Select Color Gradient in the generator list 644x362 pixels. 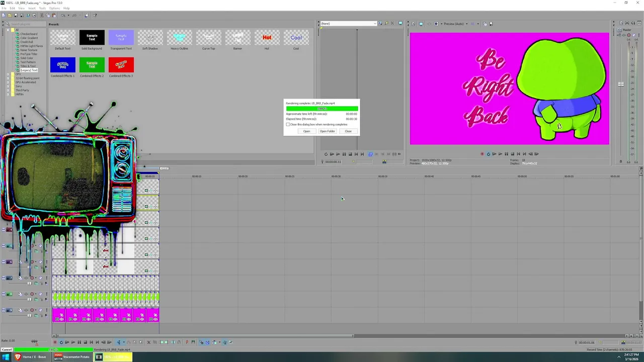(29, 38)
